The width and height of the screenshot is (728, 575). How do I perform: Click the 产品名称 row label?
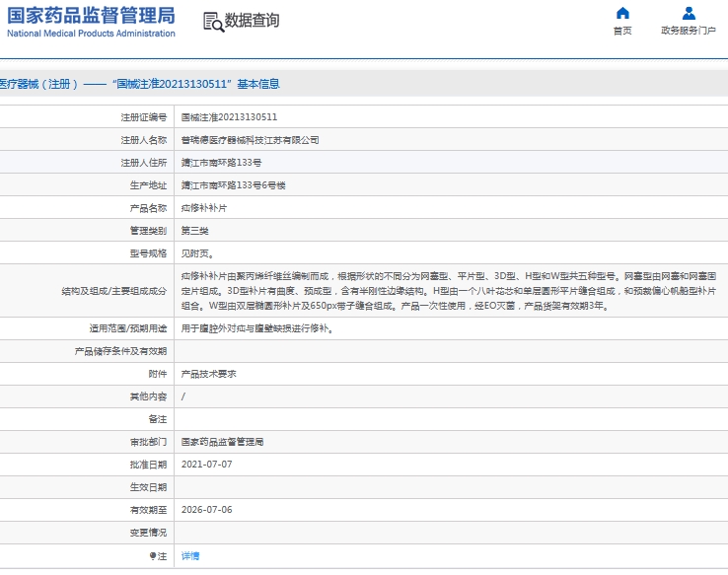tap(148, 208)
